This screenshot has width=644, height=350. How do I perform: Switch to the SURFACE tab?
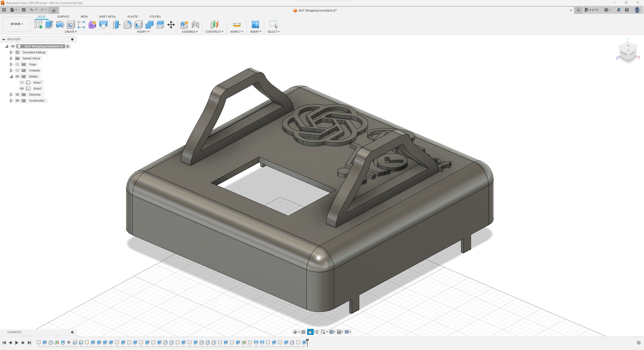coord(63,17)
